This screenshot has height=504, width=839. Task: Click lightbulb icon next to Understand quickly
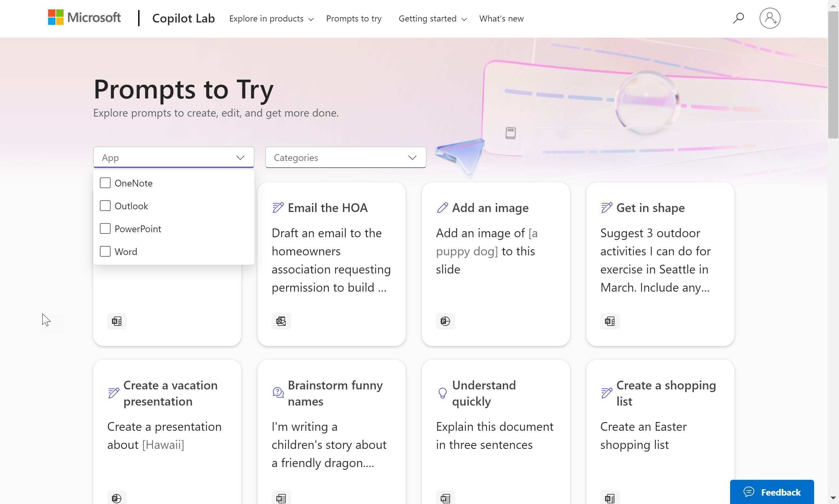442,393
